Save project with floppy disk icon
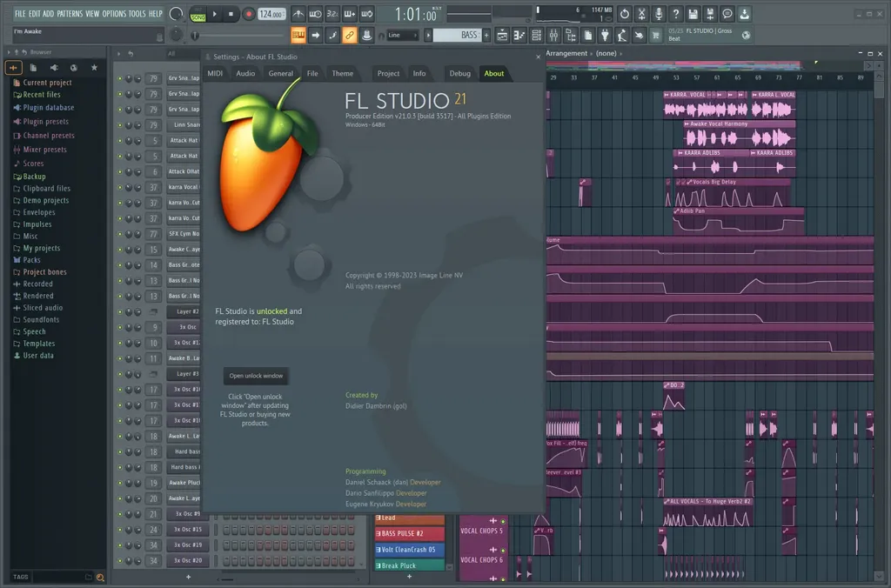This screenshot has width=891, height=588. (x=693, y=14)
